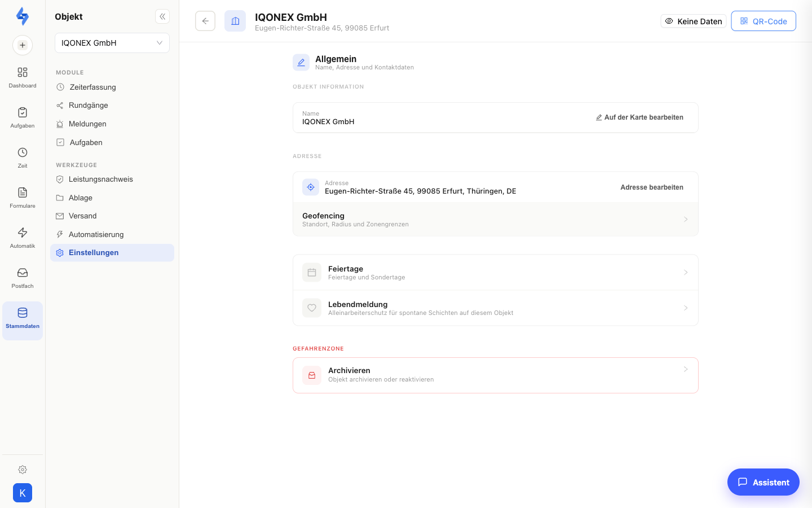
Task: Expand the Geofencing row
Action: coord(496,220)
